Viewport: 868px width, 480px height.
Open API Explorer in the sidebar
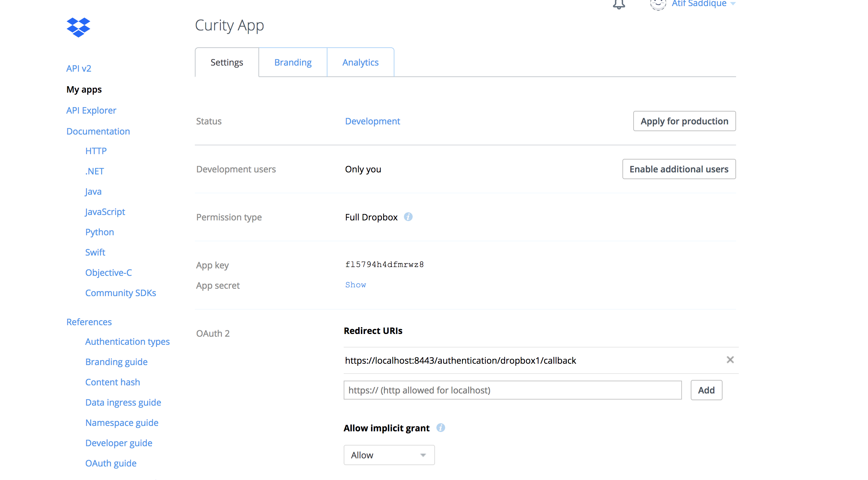(x=91, y=111)
